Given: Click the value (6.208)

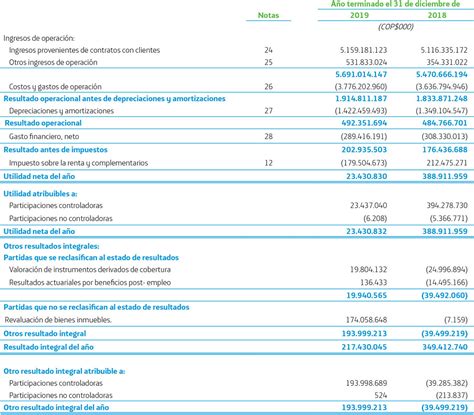Looking at the screenshot, I should point(375,218).
